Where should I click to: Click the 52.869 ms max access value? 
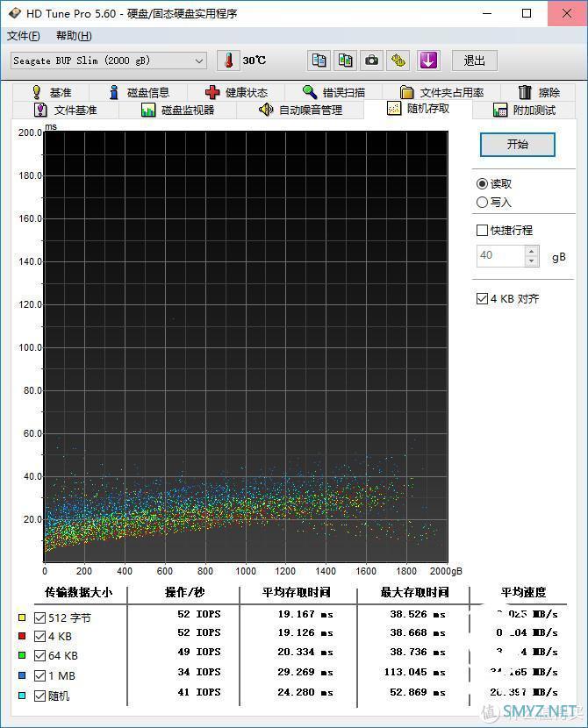pos(418,692)
